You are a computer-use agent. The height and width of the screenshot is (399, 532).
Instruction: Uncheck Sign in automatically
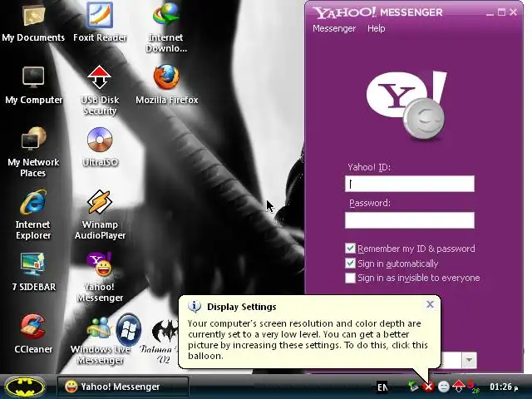tap(350, 264)
